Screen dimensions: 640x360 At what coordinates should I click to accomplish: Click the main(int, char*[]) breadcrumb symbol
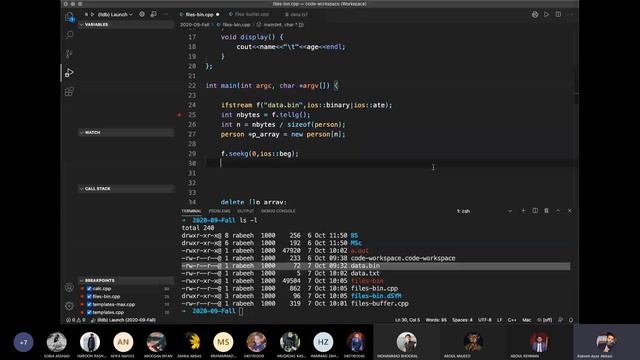point(280,25)
